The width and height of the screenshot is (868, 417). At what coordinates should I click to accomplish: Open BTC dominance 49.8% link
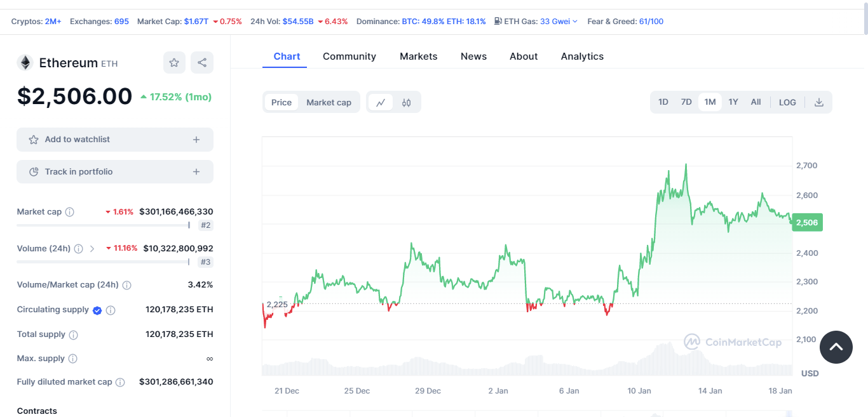tap(422, 22)
